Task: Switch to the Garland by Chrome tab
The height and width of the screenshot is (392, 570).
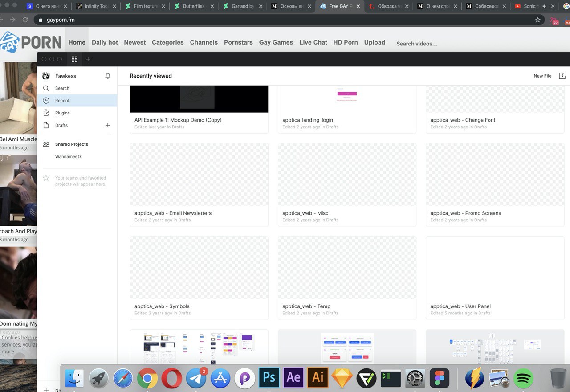Action: pyautogui.click(x=243, y=6)
